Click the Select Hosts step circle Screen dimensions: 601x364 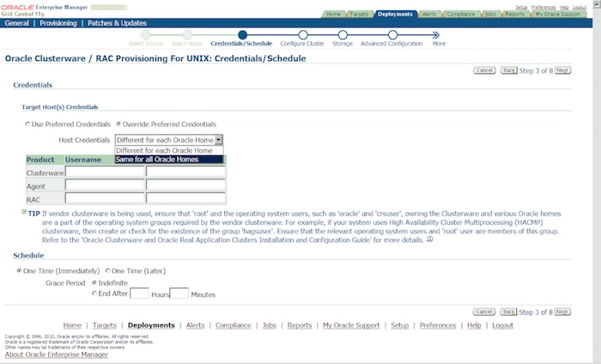point(187,35)
